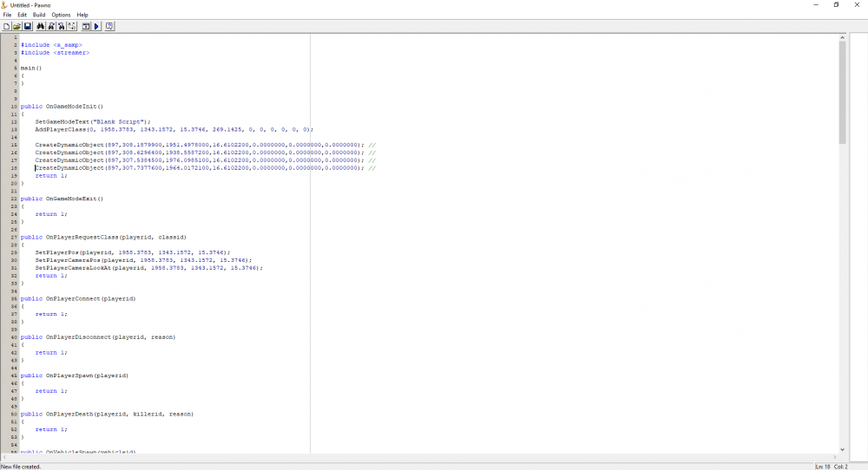Click the SetPlayerCameraPos code line
Screen dimensions: 868x470
(x=143, y=260)
